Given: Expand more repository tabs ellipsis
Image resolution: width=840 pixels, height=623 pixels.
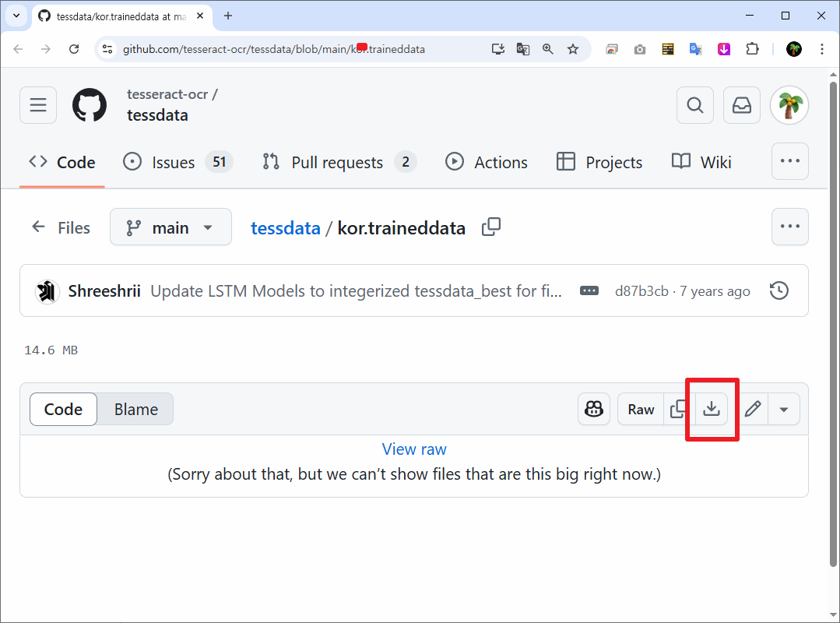Looking at the screenshot, I should 789,161.
